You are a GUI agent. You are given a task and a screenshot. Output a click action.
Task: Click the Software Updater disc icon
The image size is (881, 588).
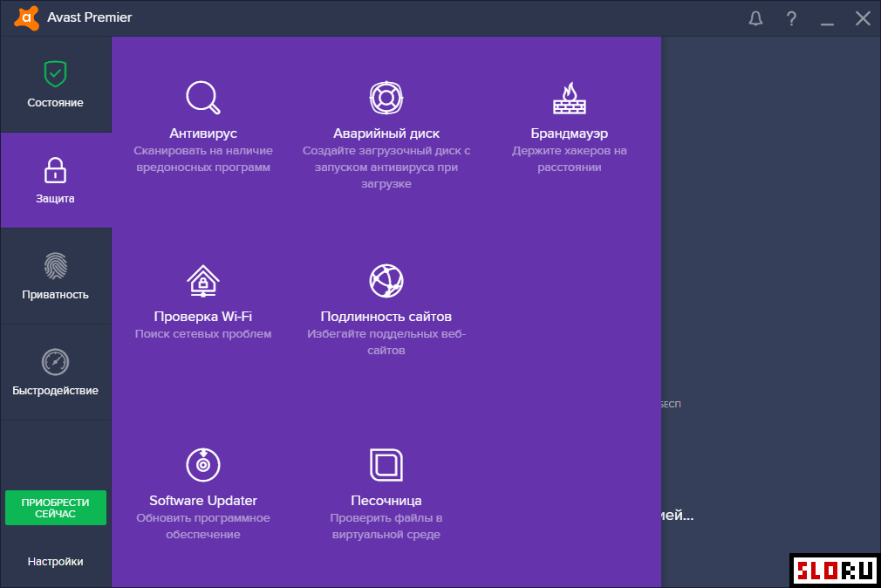(203, 464)
